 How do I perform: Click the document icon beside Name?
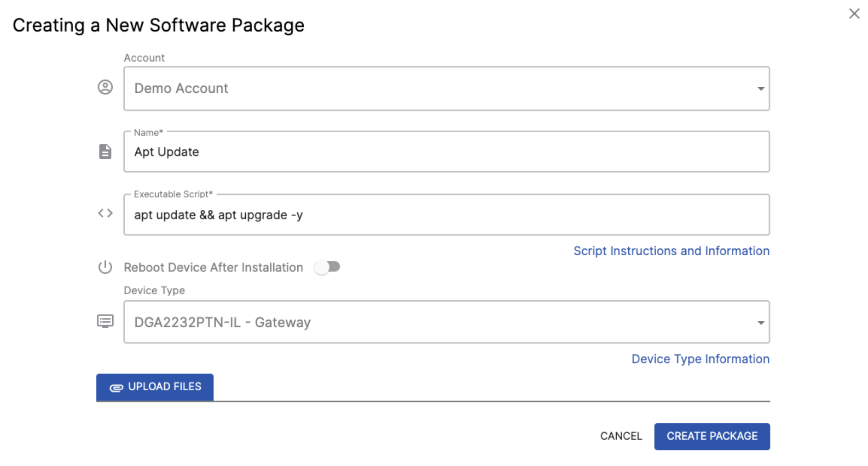click(x=105, y=151)
